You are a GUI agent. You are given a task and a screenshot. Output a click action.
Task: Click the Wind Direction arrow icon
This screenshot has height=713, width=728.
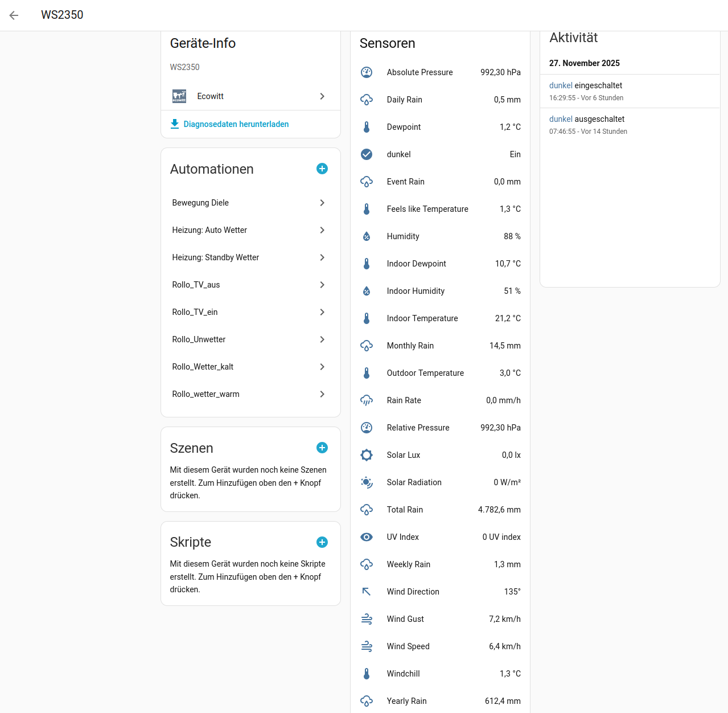point(367,592)
